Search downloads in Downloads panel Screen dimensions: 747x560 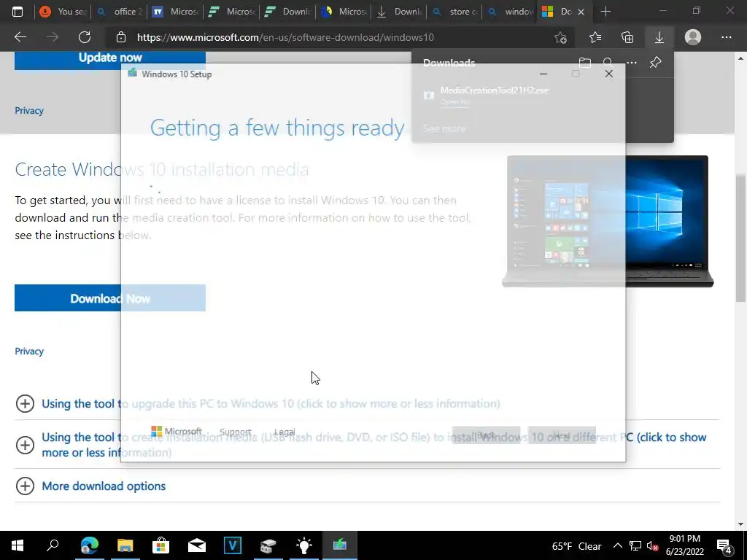tap(608, 63)
